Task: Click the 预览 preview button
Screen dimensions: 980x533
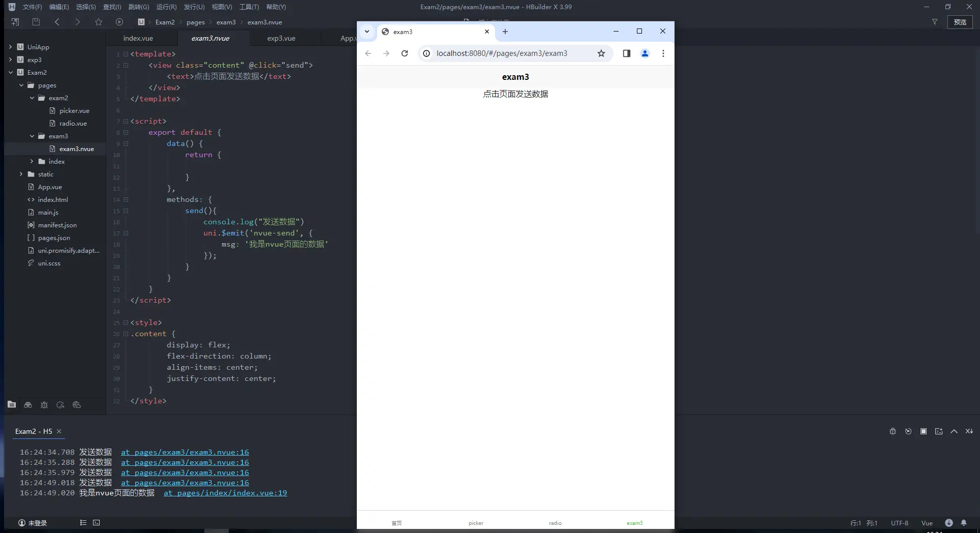Action: [x=960, y=22]
